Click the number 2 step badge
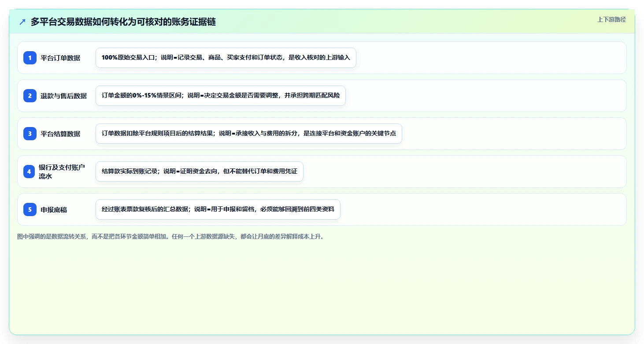The image size is (644, 344). 30,96
